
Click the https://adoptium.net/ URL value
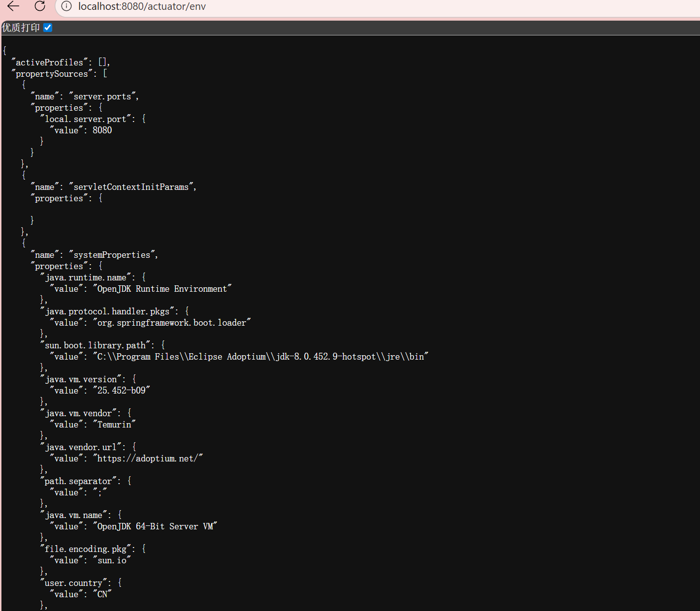148,458
